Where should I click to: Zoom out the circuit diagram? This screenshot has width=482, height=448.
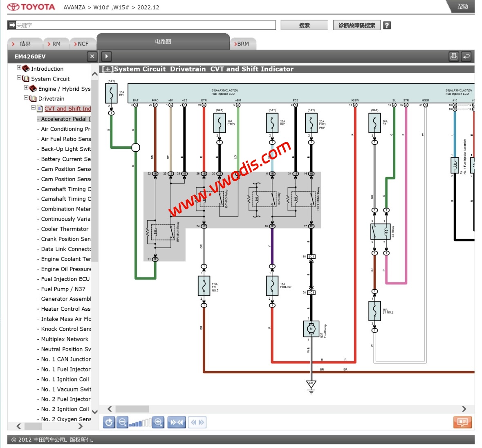point(122,422)
